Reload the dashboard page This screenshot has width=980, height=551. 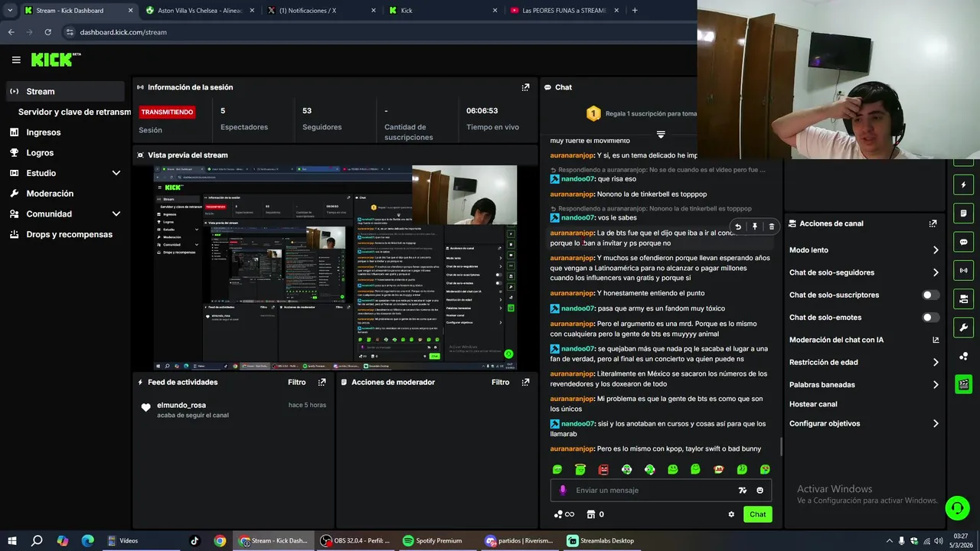[x=47, y=32]
